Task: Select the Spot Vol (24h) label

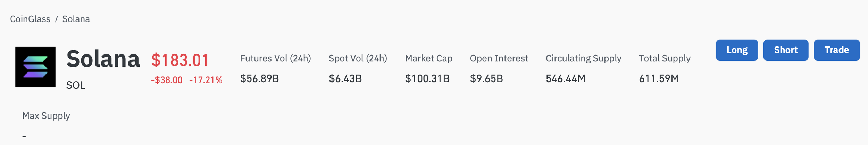Action: 358,58
